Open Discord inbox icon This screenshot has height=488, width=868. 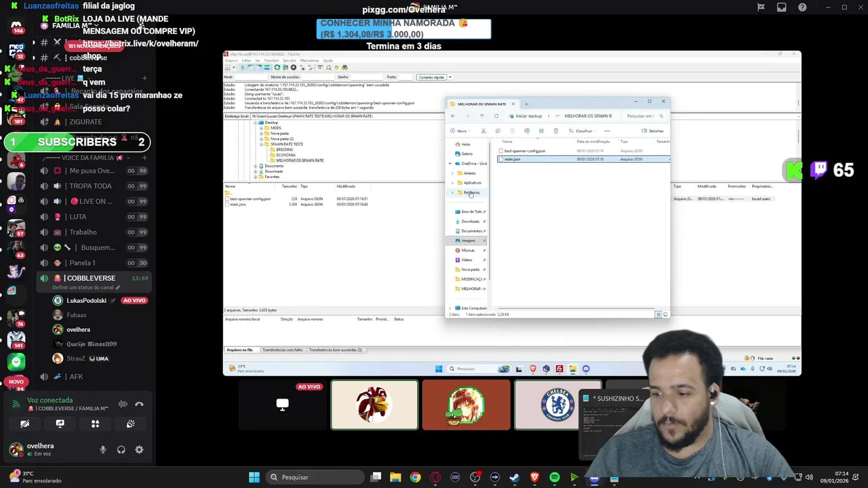tap(782, 7)
